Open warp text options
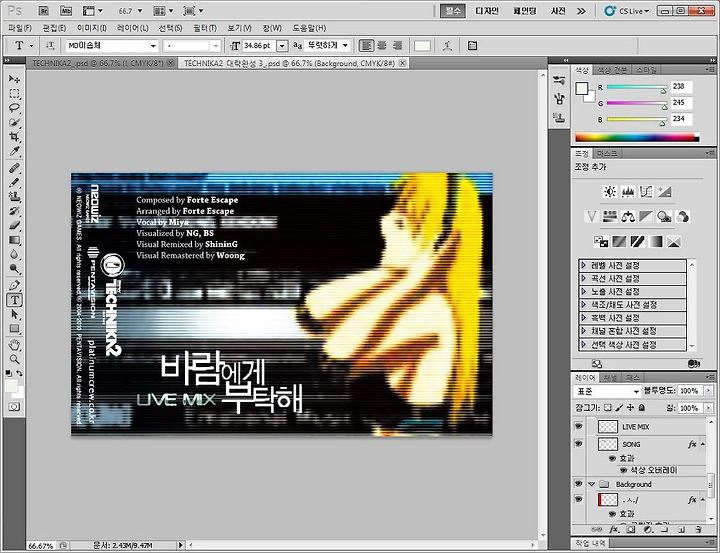This screenshot has width=720, height=553. [448, 45]
